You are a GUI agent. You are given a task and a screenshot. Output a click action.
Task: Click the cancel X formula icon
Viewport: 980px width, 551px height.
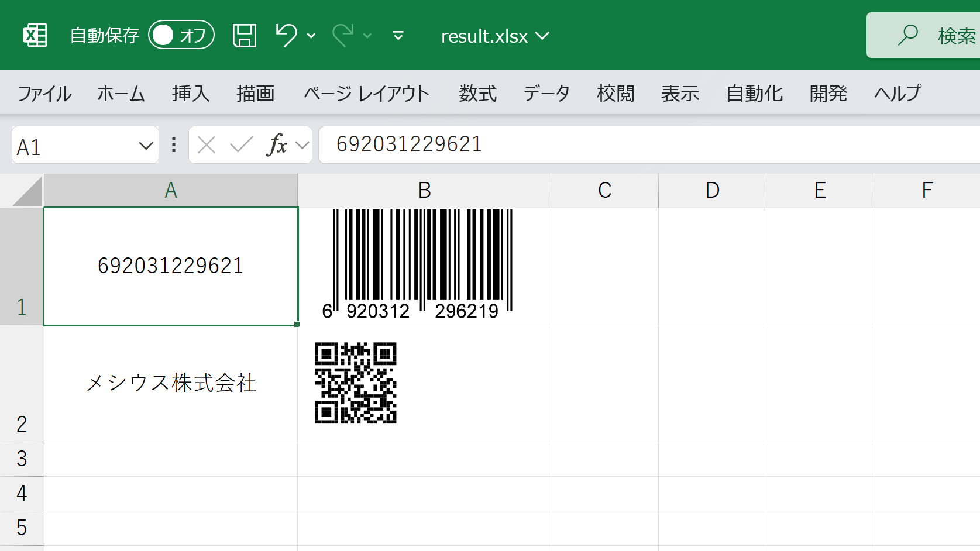[207, 144]
